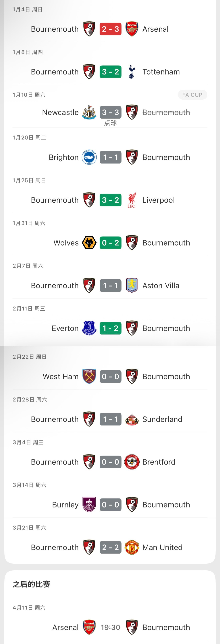220x644 pixels.
Task: Click the Brighton club badge
Action: (89, 157)
